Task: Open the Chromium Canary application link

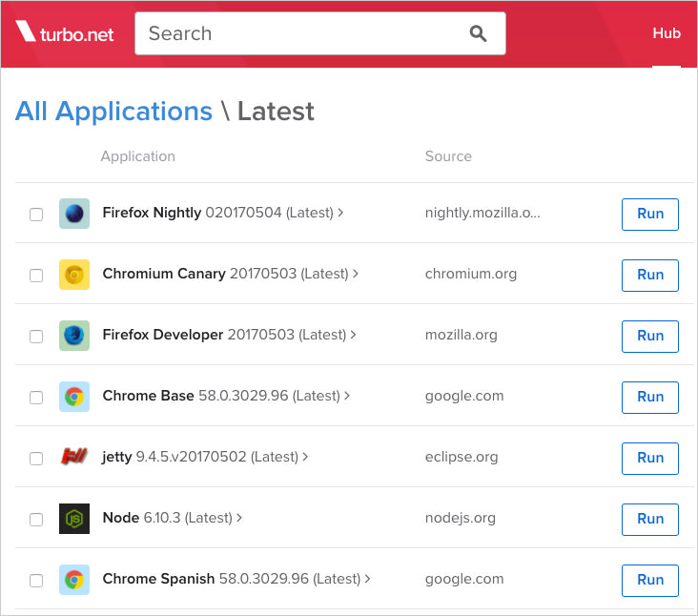Action: (164, 274)
